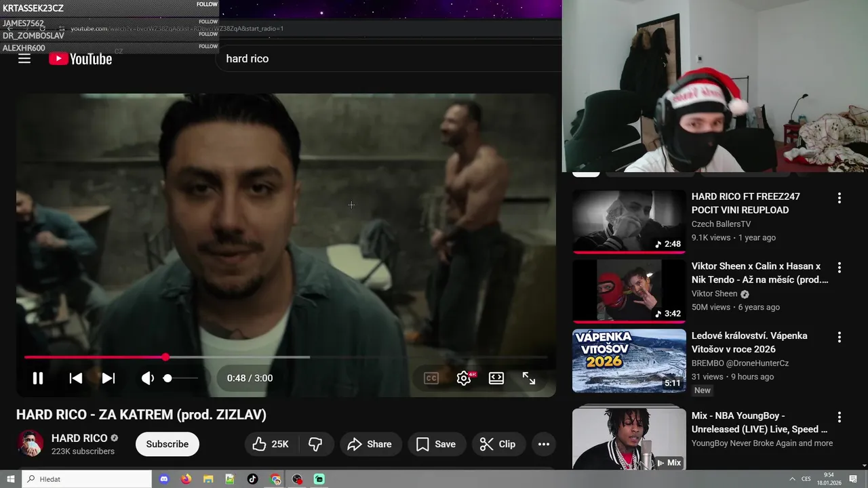Open File Explorer from the taskbar
This screenshot has width=868, height=488.
click(208, 479)
